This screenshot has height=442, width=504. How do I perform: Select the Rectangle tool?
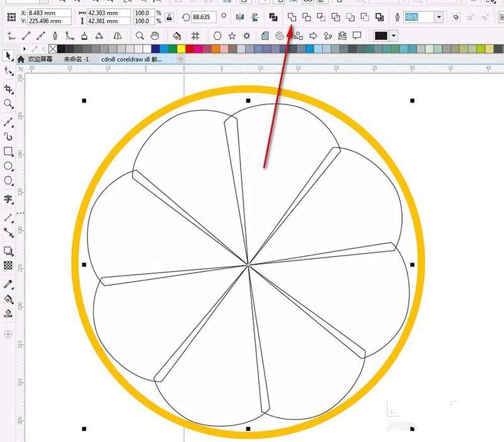pos(8,151)
